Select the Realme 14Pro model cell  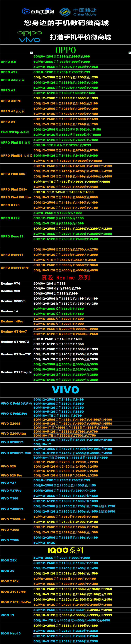pyautogui.click(x=17, y=322)
